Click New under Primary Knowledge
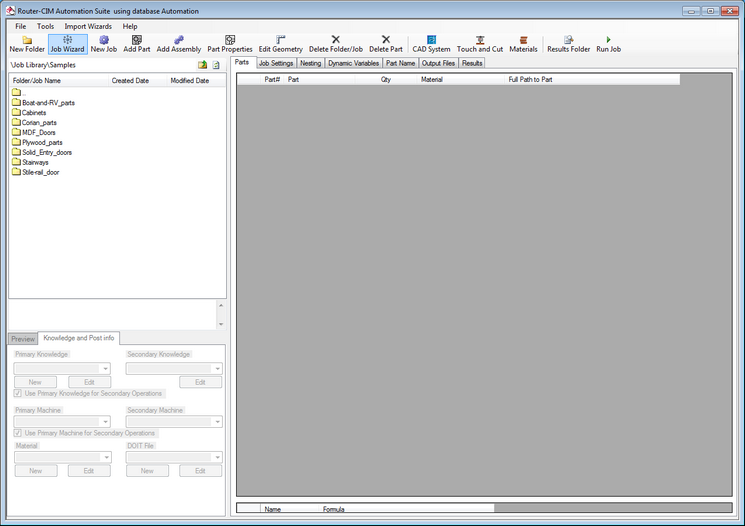Image resolution: width=745 pixels, height=526 pixels. click(35, 382)
